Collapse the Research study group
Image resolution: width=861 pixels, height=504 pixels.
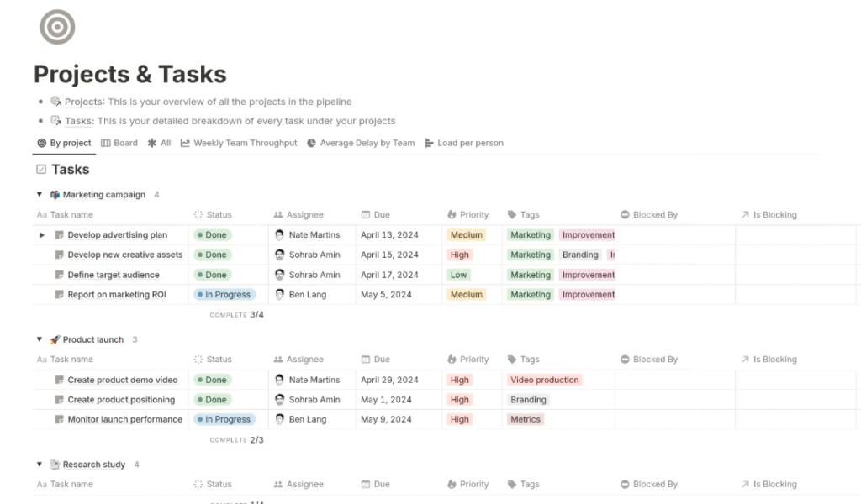(x=39, y=465)
